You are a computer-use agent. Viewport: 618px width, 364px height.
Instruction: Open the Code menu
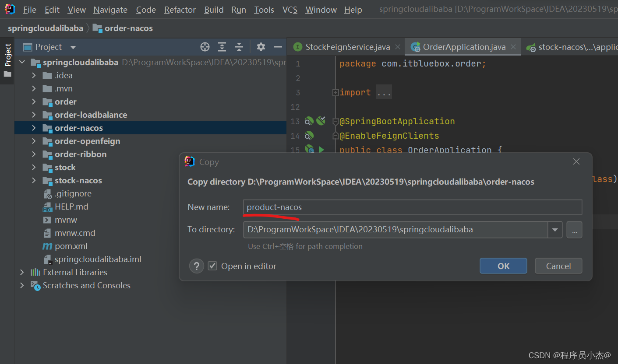coord(146,10)
